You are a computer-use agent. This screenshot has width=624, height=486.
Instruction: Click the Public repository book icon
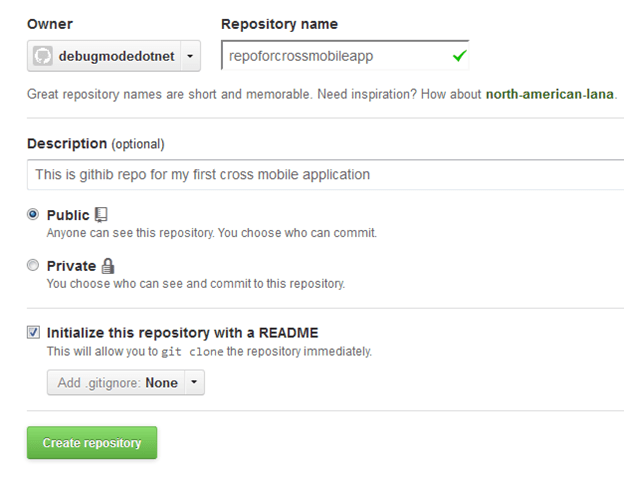point(100,215)
